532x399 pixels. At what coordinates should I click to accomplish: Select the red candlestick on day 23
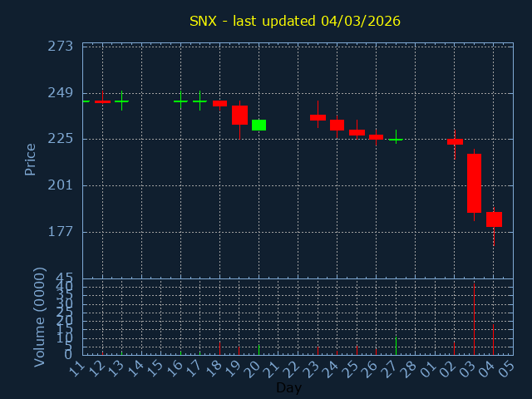coord(318,117)
